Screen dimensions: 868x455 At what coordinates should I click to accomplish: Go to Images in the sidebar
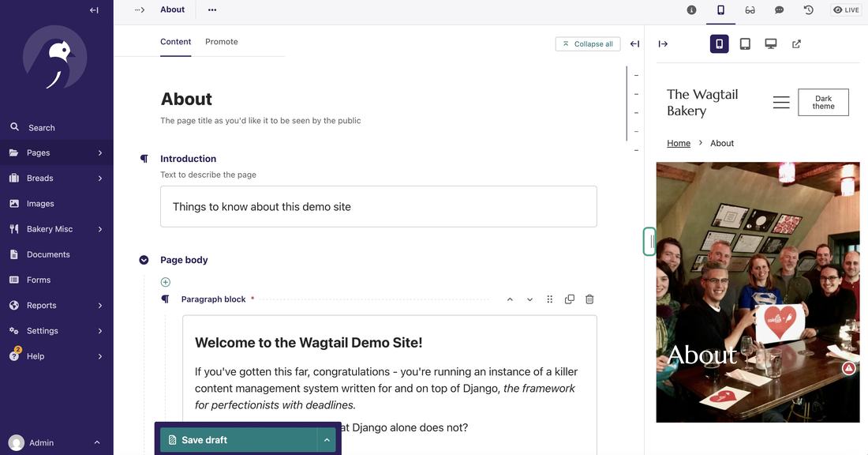[x=57, y=204]
